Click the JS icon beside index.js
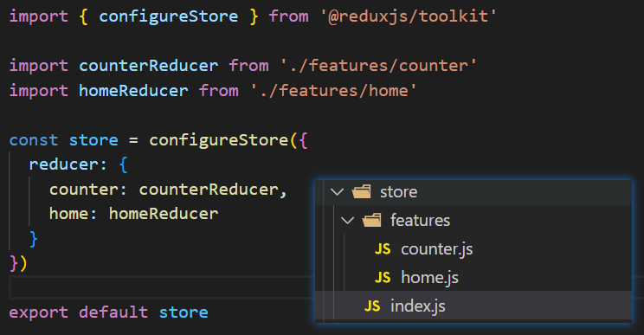 (x=372, y=306)
